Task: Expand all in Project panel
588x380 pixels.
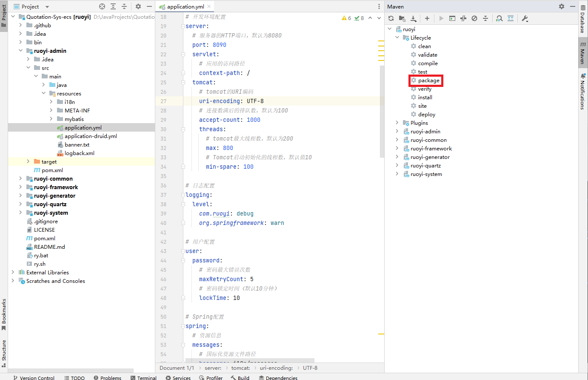Action: [x=113, y=6]
